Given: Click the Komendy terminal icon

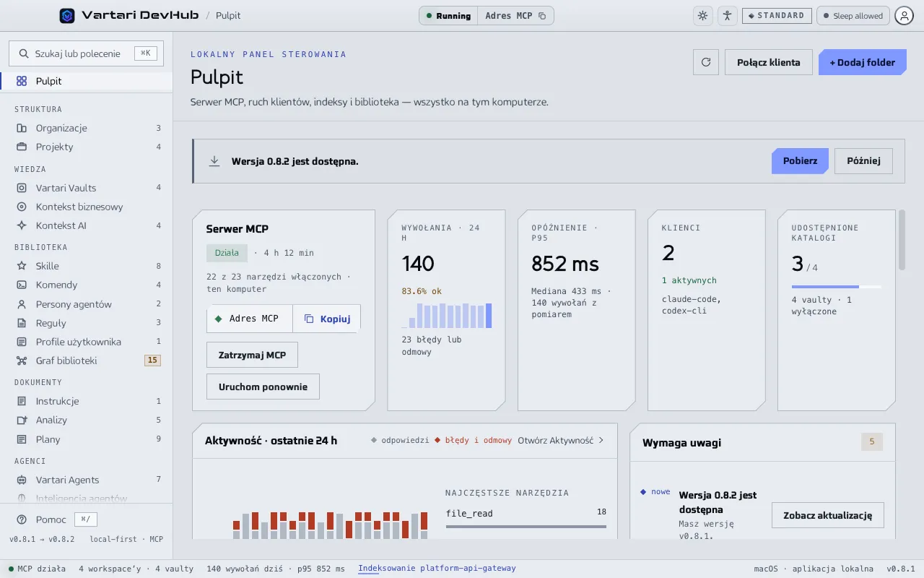Looking at the screenshot, I should coord(22,285).
